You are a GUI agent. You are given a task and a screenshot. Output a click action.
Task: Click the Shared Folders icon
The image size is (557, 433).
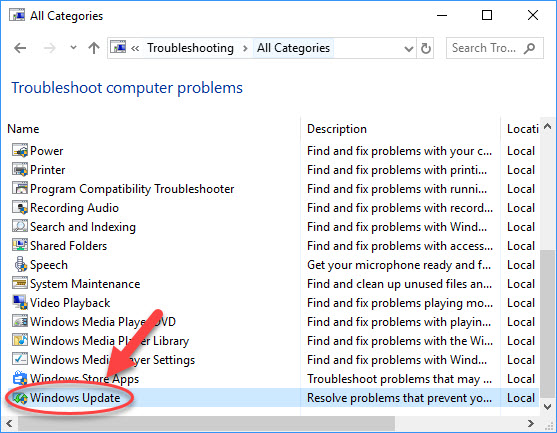(x=20, y=245)
